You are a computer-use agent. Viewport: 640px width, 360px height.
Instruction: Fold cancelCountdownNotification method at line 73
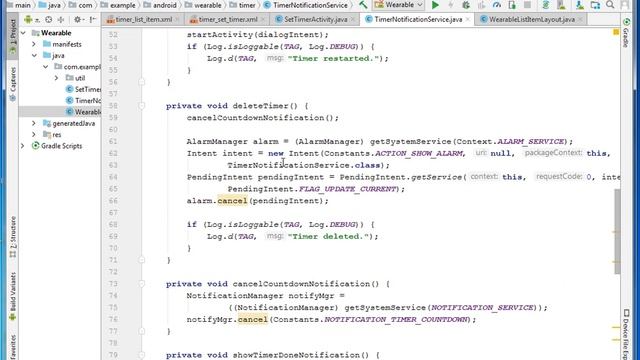point(142,284)
